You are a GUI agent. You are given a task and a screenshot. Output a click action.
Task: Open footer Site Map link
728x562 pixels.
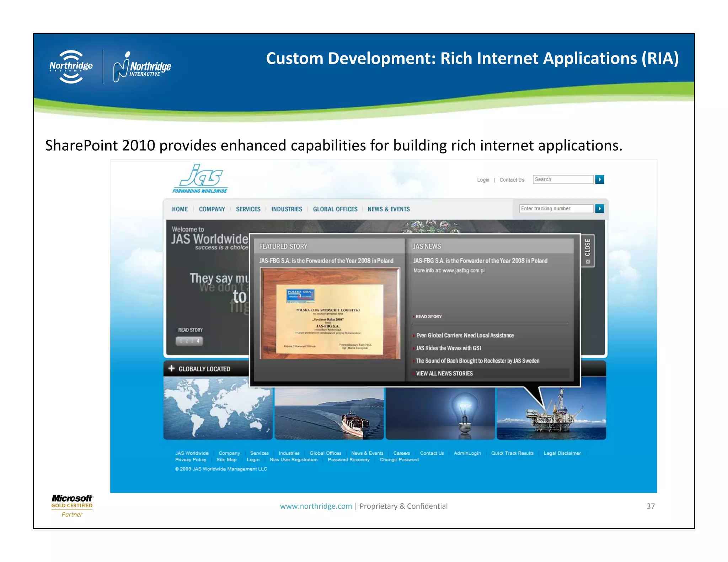pos(226,460)
